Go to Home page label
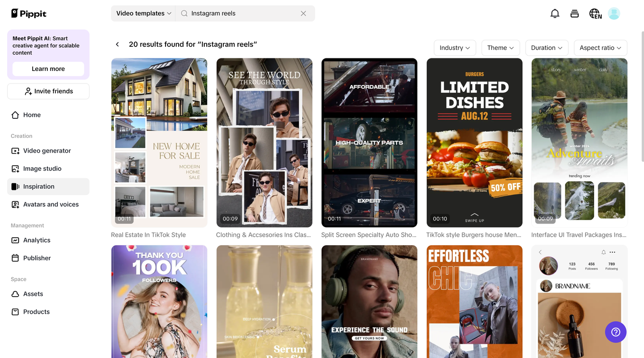Screen dimensions: 644x358 pos(32,115)
